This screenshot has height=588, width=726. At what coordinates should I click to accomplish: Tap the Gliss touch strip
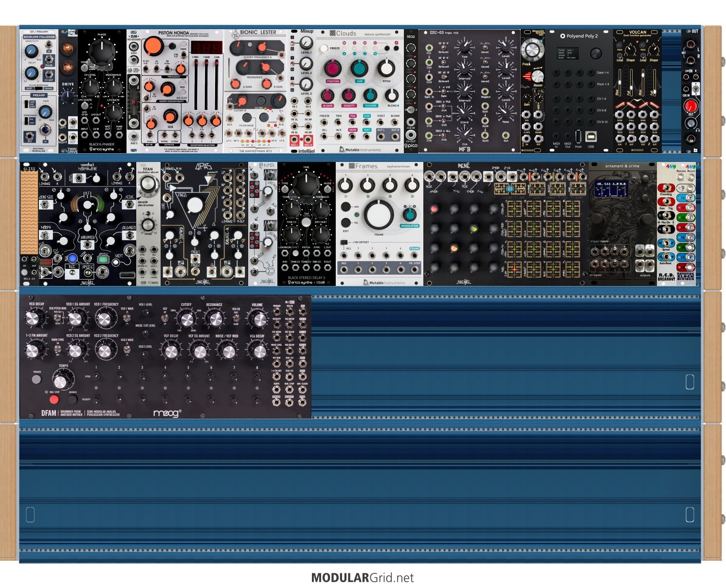(29, 211)
